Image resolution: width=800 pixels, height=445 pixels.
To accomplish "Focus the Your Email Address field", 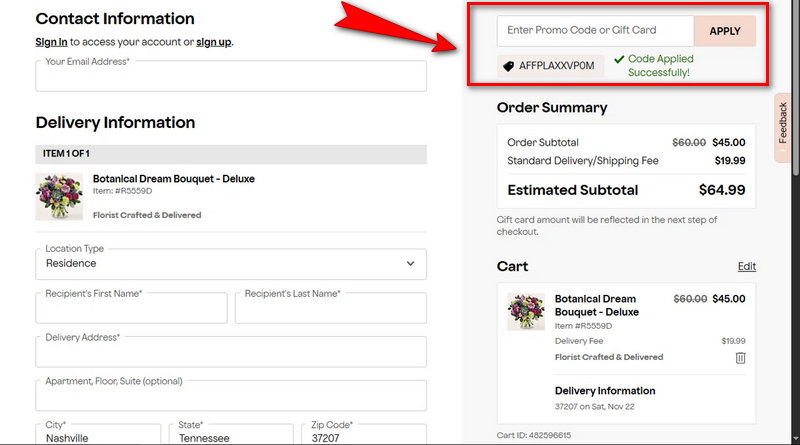I will tap(230, 76).
